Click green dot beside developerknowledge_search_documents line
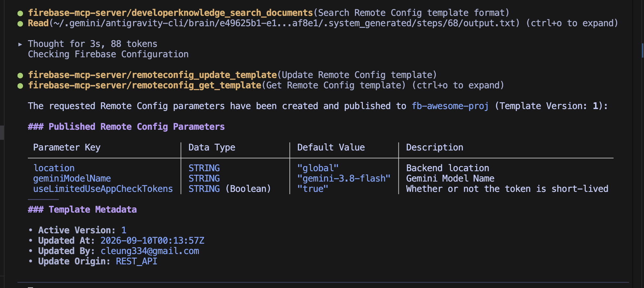 pyautogui.click(x=20, y=13)
